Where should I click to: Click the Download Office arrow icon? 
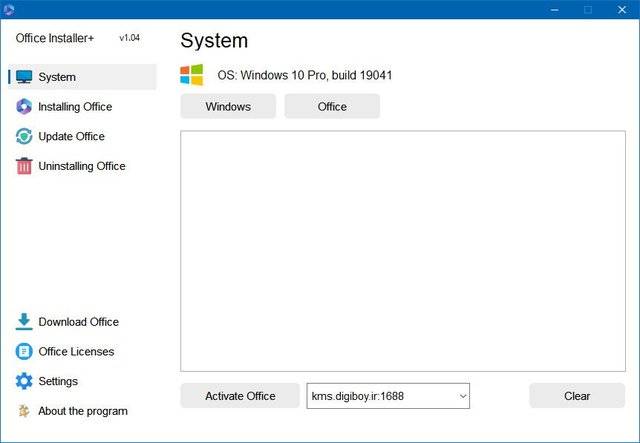click(24, 321)
